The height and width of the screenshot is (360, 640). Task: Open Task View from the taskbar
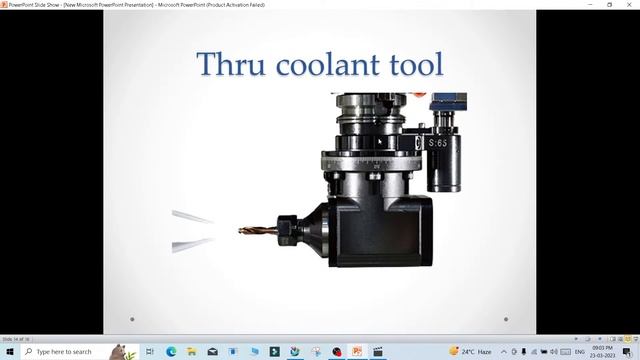[150, 351]
